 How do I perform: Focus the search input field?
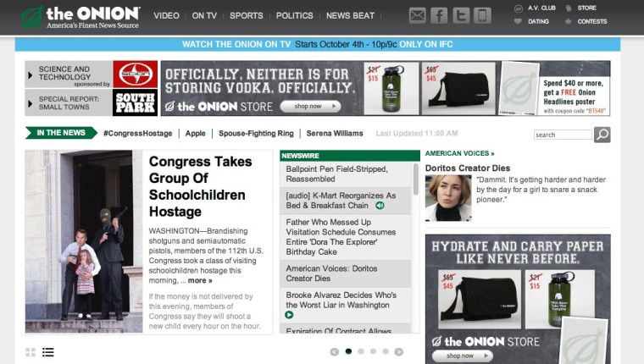coord(563,135)
